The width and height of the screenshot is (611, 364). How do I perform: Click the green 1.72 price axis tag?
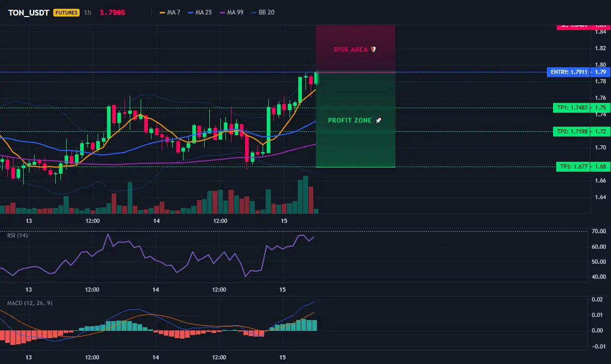click(x=601, y=132)
